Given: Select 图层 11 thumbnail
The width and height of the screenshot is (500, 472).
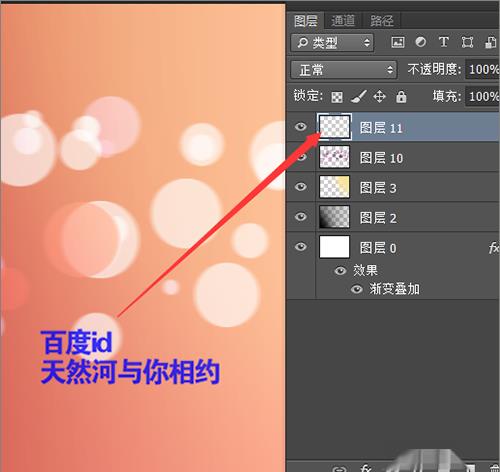Looking at the screenshot, I should click(x=334, y=127).
